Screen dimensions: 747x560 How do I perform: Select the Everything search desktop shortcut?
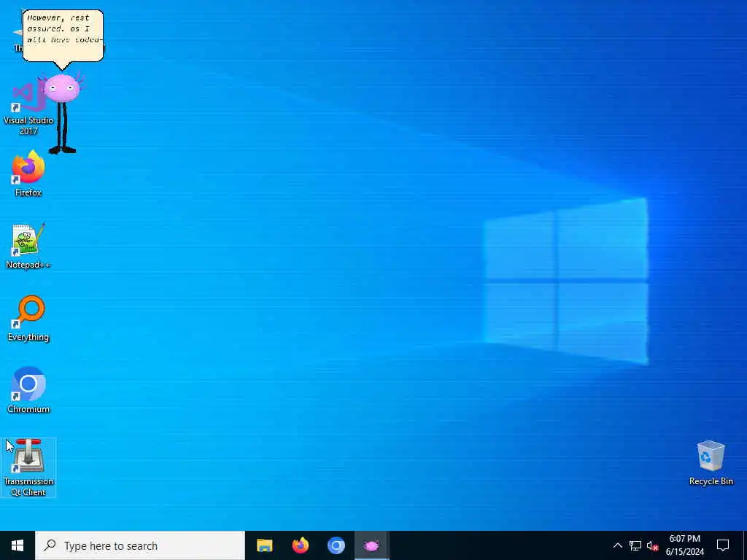28,319
